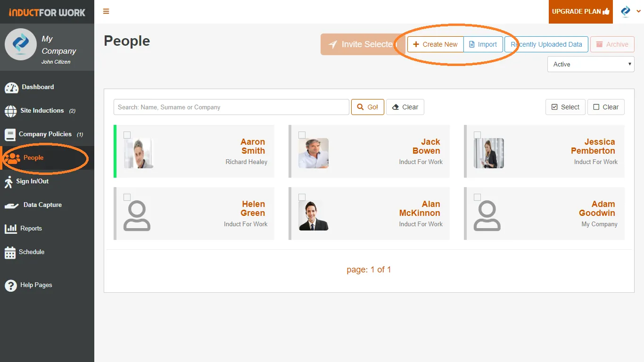Click the InductForWork logo
This screenshot has height=362, width=644.
pyautogui.click(x=47, y=12)
